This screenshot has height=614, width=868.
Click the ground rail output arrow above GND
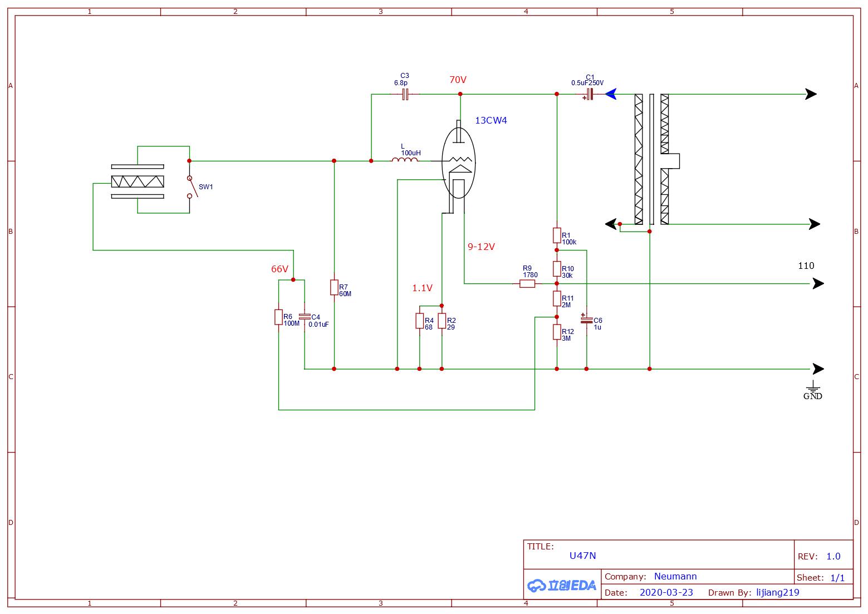[x=818, y=369]
